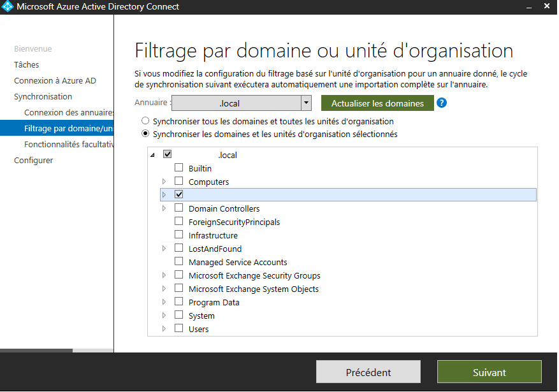Select Microsoft Exchange Security Groups label

[x=254, y=275]
